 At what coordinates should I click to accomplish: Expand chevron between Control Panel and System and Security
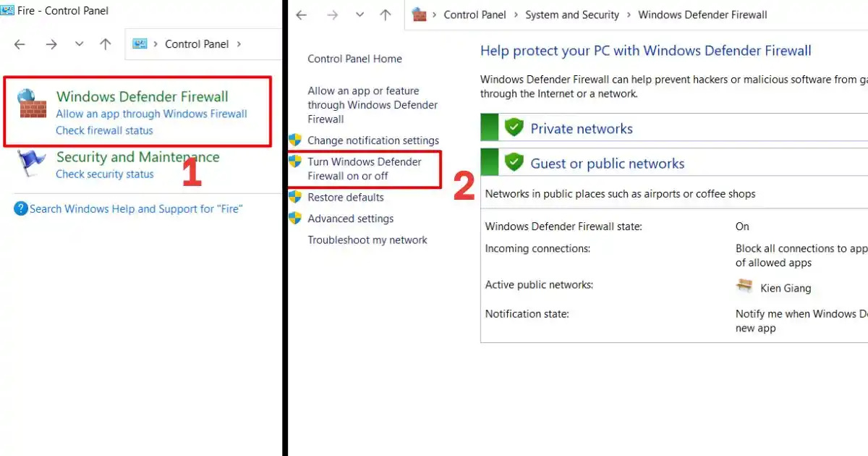[516, 14]
